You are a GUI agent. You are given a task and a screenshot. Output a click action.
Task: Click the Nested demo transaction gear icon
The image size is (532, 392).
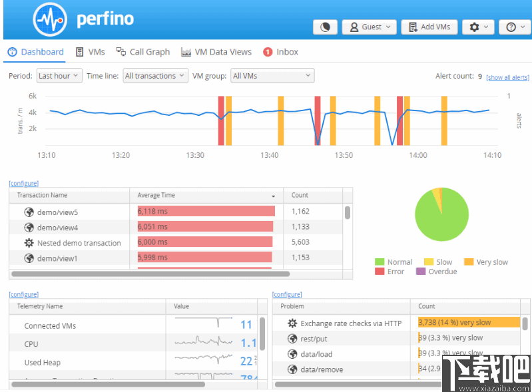pos(29,243)
